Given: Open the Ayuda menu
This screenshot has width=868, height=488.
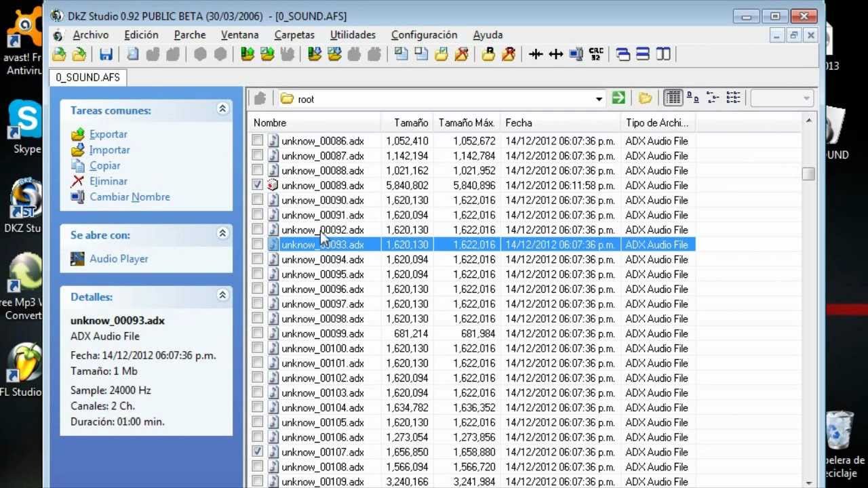Looking at the screenshot, I should pyautogui.click(x=488, y=35).
